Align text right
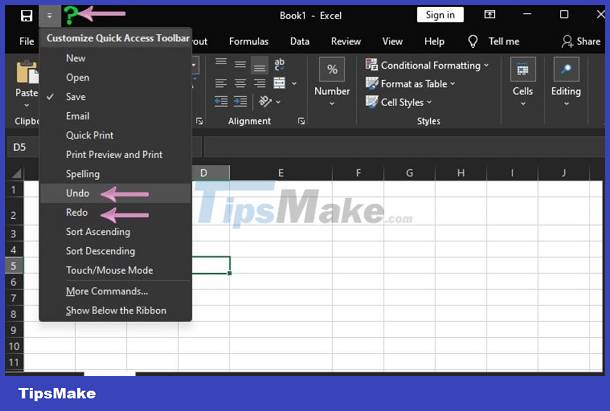Viewport: 610px width, 411px height. 259,83
